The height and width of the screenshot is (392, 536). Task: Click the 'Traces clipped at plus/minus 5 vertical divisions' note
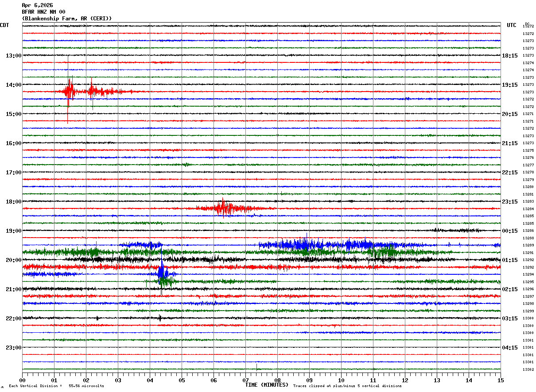tap(347, 386)
